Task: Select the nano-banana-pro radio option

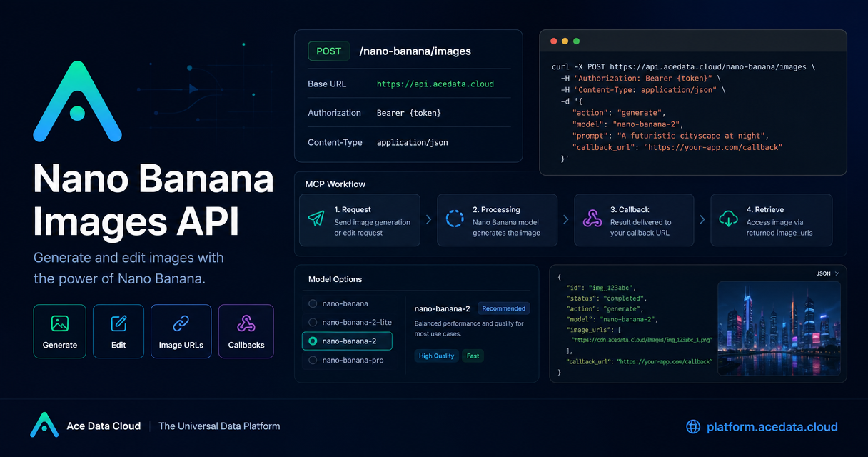Action: (313, 361)
